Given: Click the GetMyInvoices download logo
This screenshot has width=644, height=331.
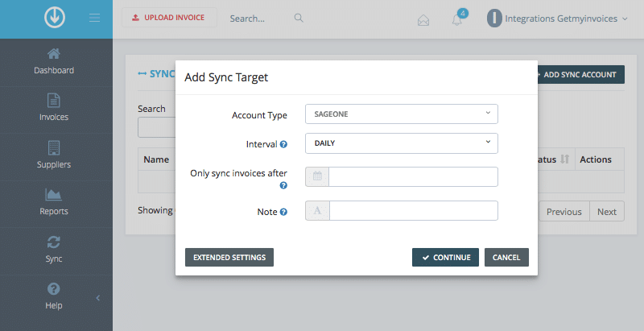Looking at the screenshot, I should coord(55,18).
